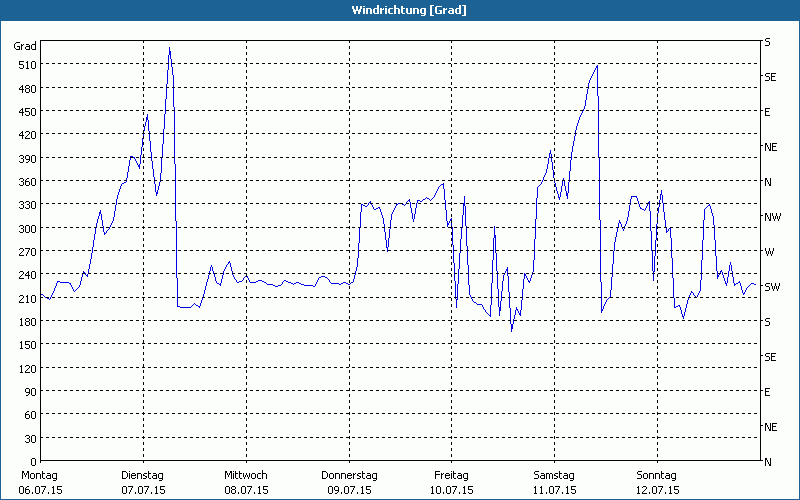
Task: Select the date 09.07.15
Action: 349,490
